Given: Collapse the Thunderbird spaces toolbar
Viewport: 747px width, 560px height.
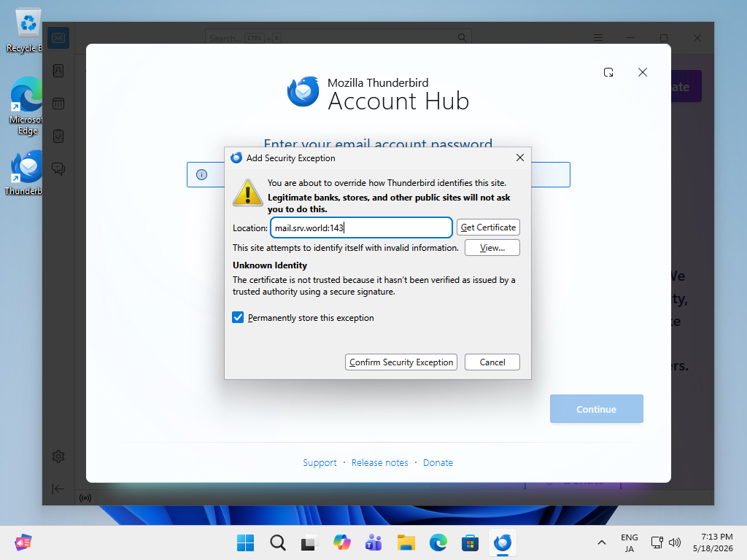Looking at the screenshot, I should coord(58,489).
